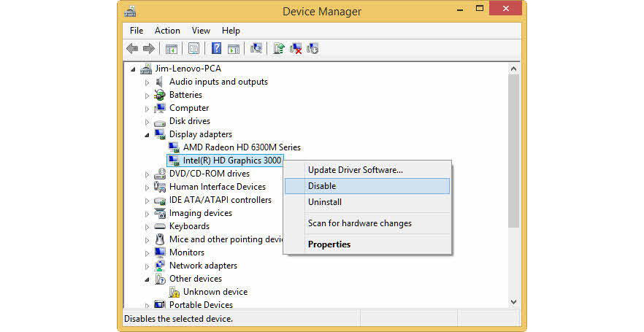644x332 pixels.
Task: Collapse the Display adapters category
Action: (x=147, y=134)
